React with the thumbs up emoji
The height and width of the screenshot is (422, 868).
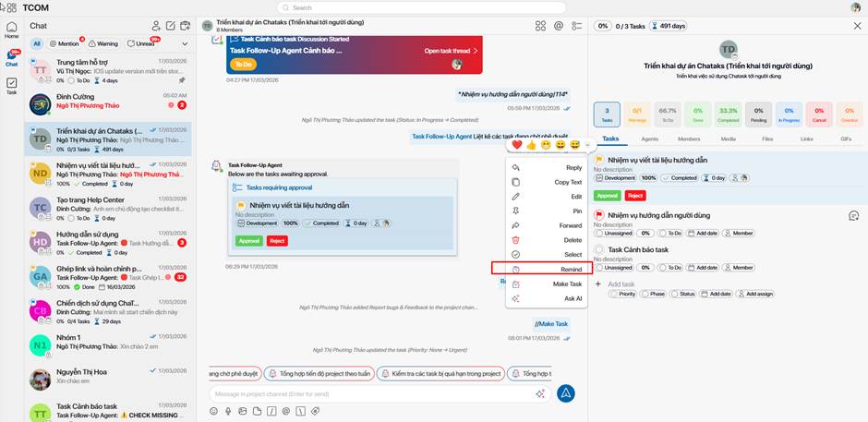532,145
